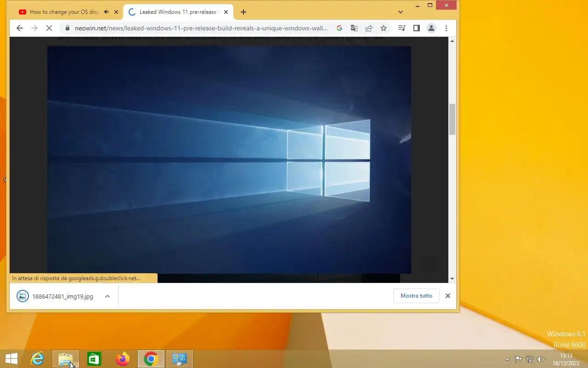This screenshot has height=368, width=588.
Task: Switch to the 'How to change your OS' tab
Action: point(64,12)
